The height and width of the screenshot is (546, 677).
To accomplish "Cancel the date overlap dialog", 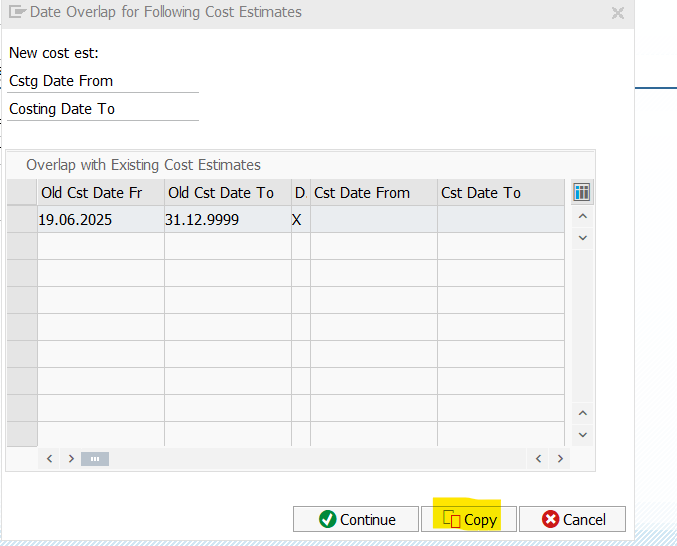I will (x=573, y=519).
